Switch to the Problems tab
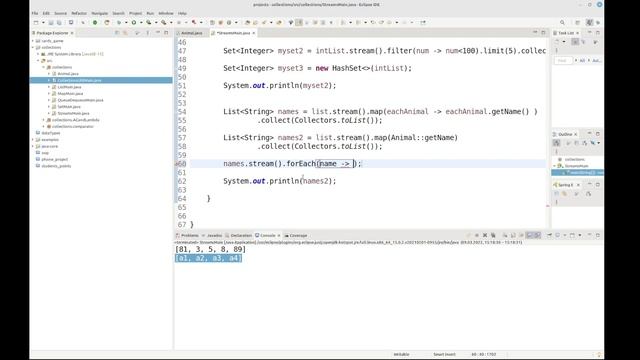Viewport: 640px width, 360px height. (x=188, y=236)
